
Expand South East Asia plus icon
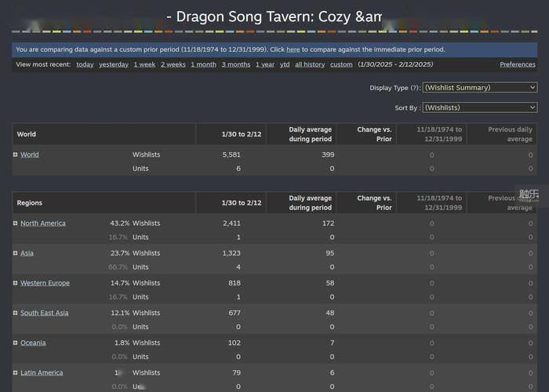click(x=16, y=313)
